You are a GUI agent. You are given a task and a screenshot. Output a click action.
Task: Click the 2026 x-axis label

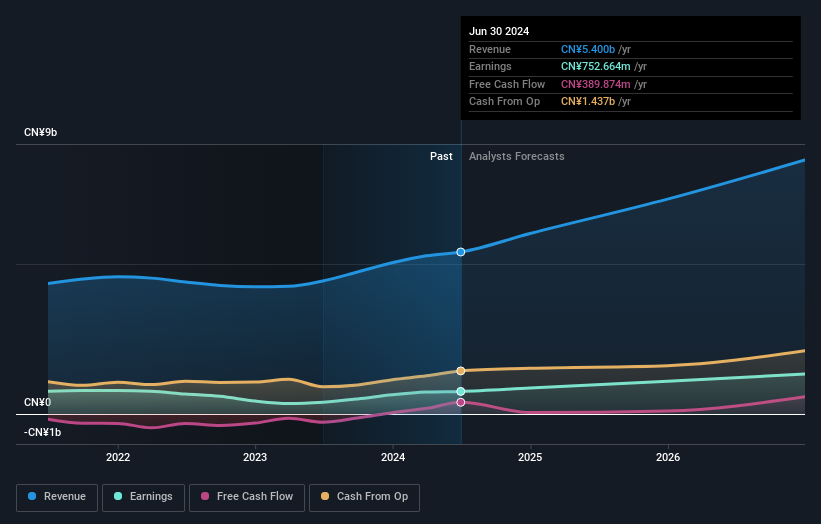pos(668,458)
